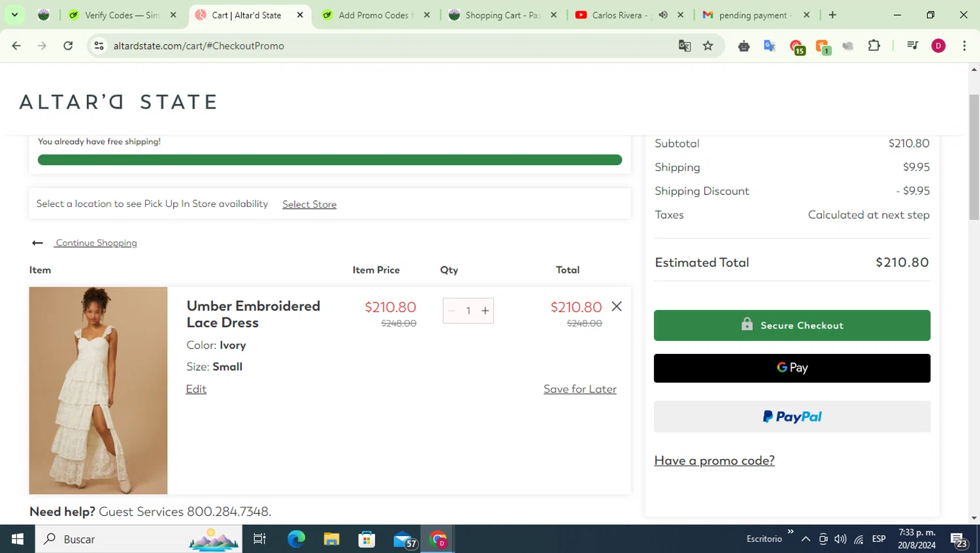Reload the current page
Screen dimensions: 980x553
click(68, 46)
